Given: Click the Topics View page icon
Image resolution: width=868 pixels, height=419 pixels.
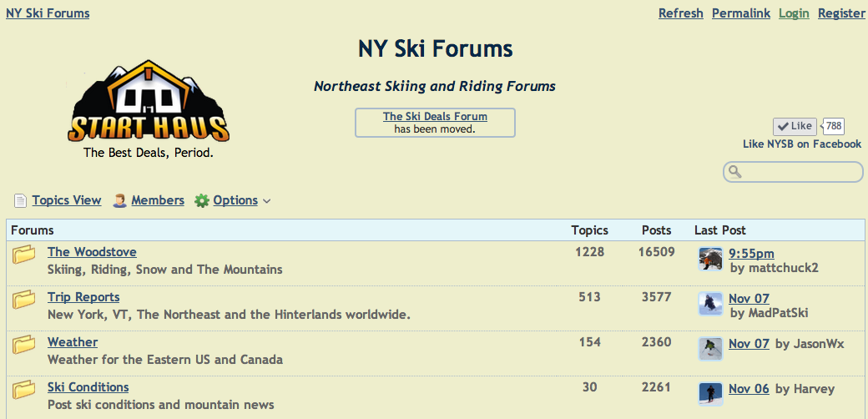Looking at the screenshot, I should (21, 201).
